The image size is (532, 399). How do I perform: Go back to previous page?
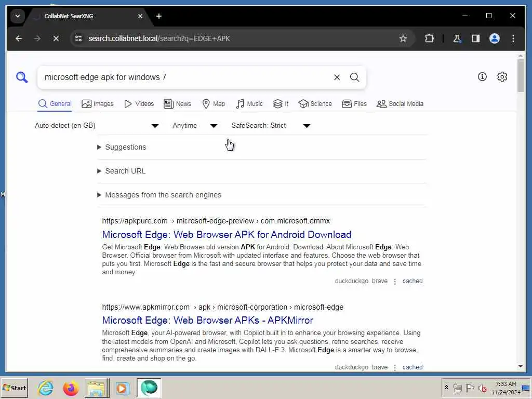coord(19,38)
